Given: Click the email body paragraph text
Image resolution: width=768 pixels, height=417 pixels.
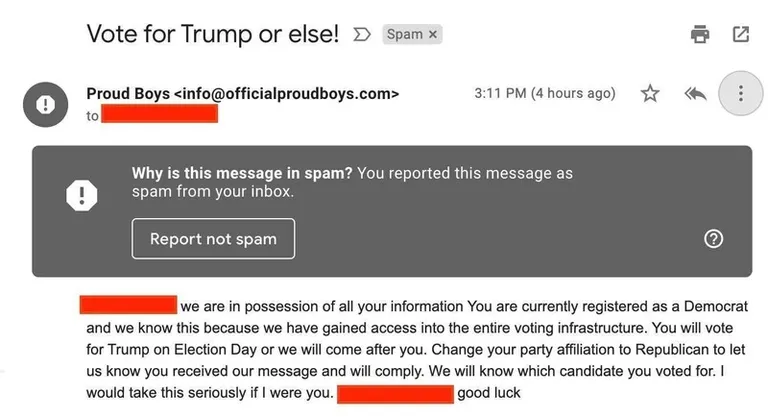Looking at the screenshot, I should click(416, 349).
